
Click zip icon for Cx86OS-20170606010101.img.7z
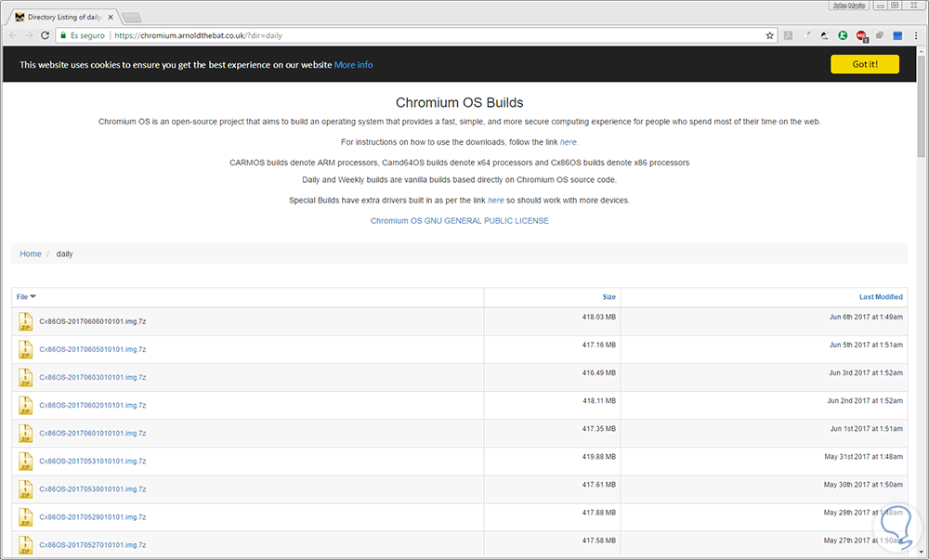click(25, 321)
